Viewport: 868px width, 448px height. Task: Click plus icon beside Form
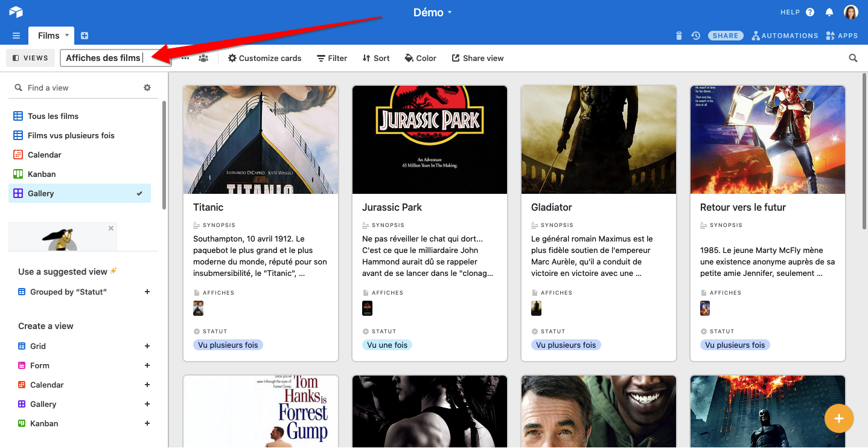tap(147, 365)
